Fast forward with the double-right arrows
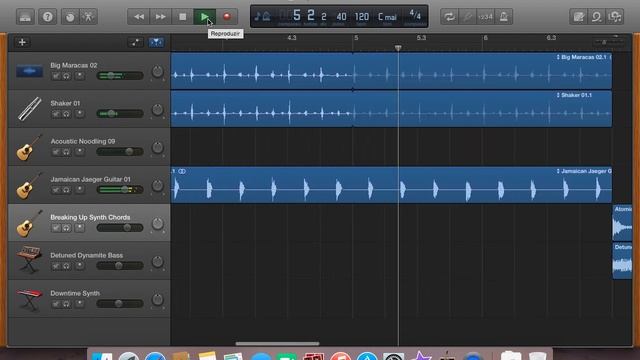Image resolution: width=640 pixels, height=360 pixels. tap(160, 17)
